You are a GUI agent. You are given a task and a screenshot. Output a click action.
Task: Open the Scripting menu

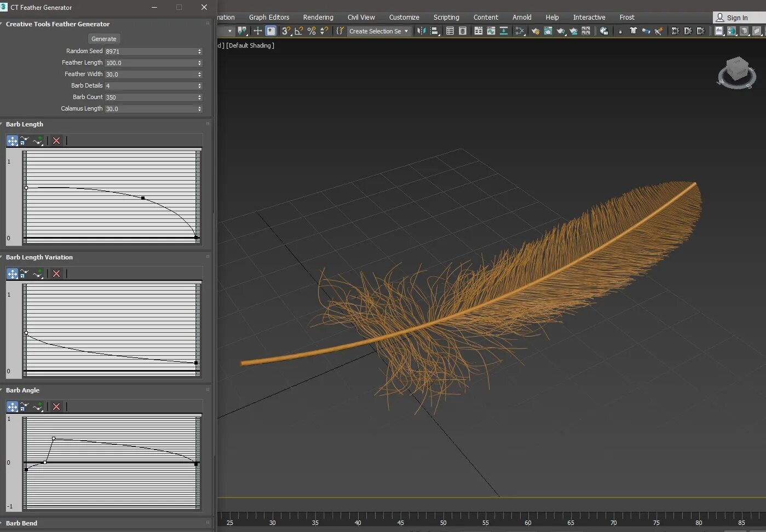pyautogui.click(x=446, y=18)
